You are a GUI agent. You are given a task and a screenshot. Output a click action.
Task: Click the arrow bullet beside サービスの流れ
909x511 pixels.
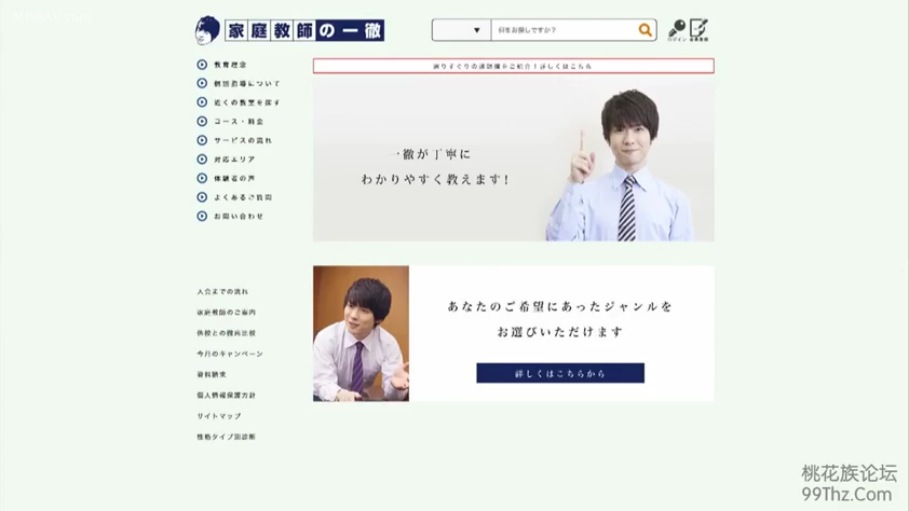point(202,141)
